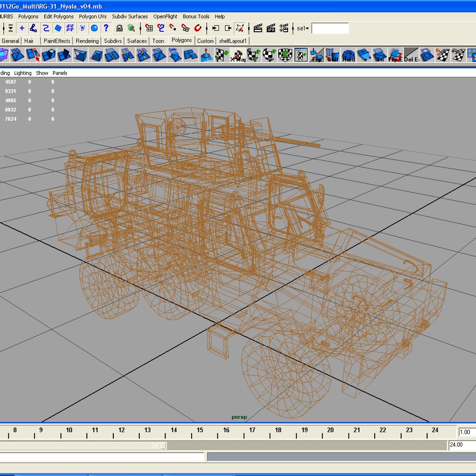Click the scissors cut UVs shelf icon

click(443, 55)
